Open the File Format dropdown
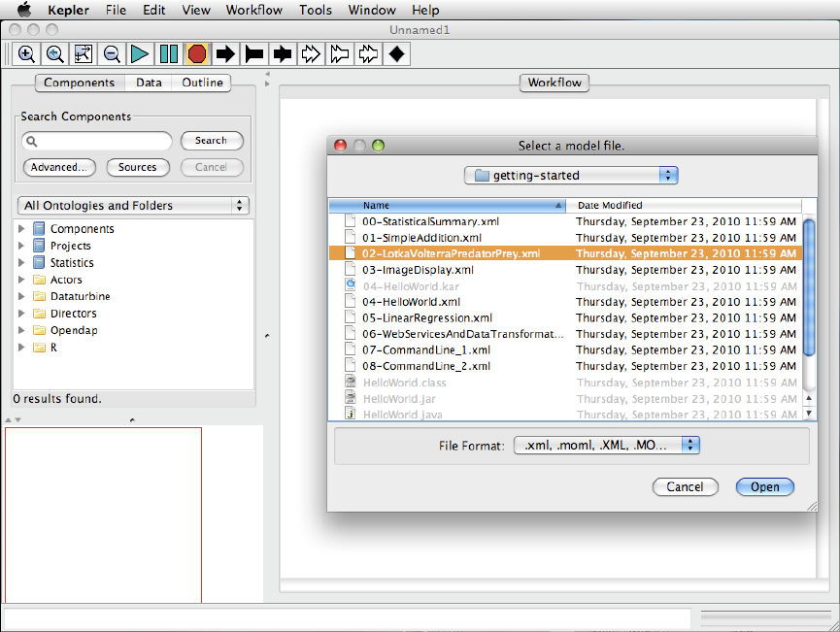This screenshot has width=840, height=632. click(x=606, y=445)
